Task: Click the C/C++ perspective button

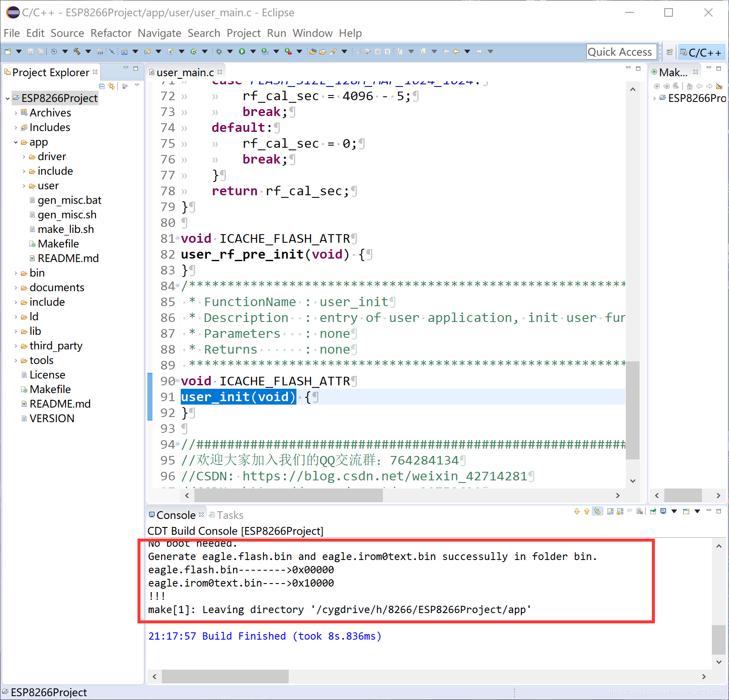Action: [702, 52]
